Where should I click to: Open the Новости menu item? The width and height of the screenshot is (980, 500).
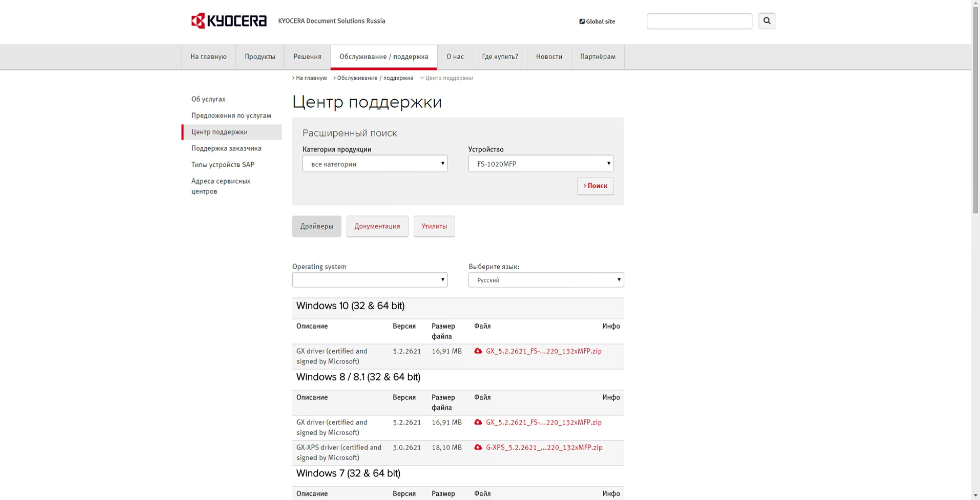point(549,57)
